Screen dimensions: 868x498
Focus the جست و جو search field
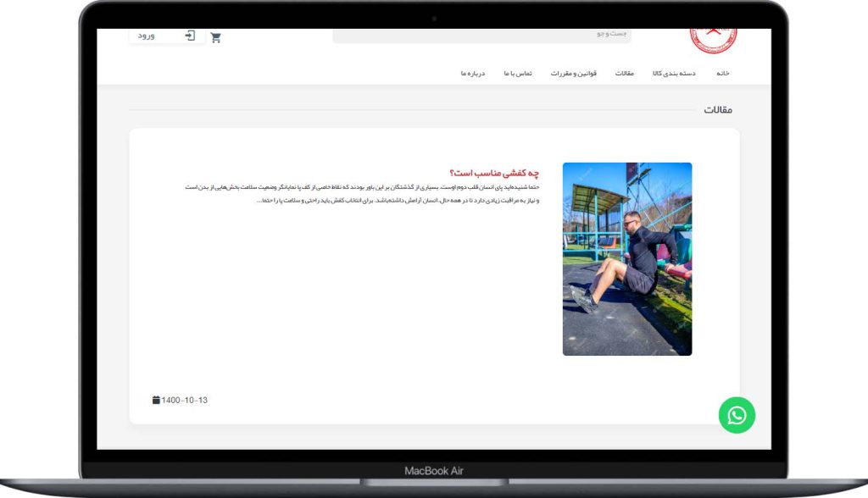pyautogui.click(x=481, y=35)
